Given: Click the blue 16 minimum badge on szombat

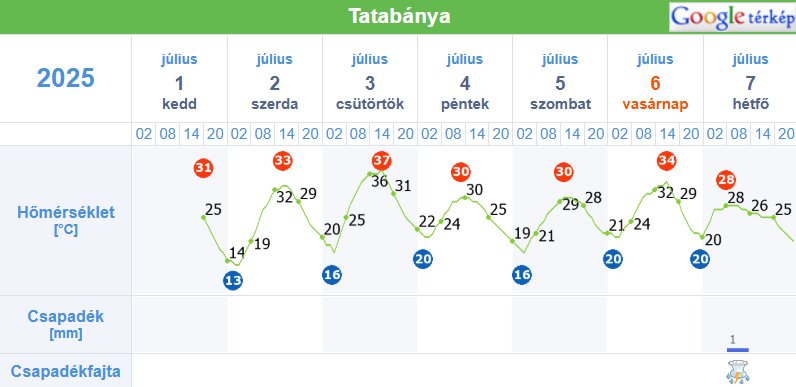Looking at the screenshot, I should [522, 275].
